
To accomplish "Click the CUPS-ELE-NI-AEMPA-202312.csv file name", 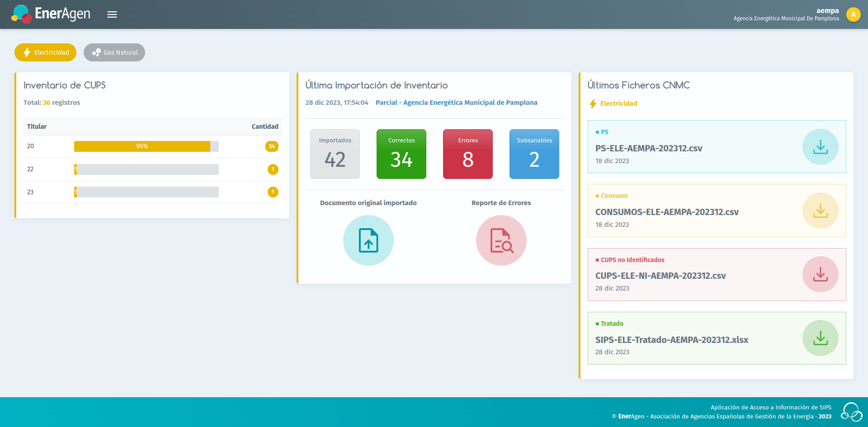I will pyautogui.click(x=660, y=276).
